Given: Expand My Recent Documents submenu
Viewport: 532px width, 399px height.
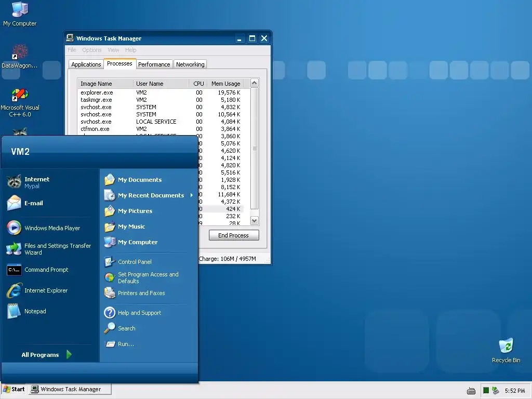Looking at the screenshot, I should point(149,195).
